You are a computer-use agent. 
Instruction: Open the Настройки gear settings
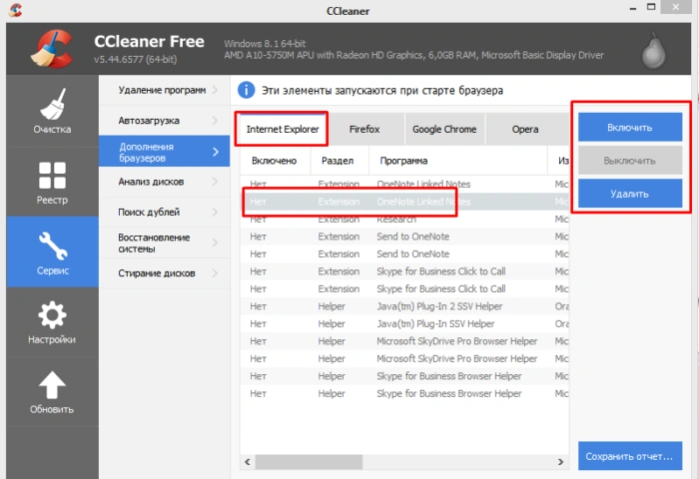click(52, 322)
